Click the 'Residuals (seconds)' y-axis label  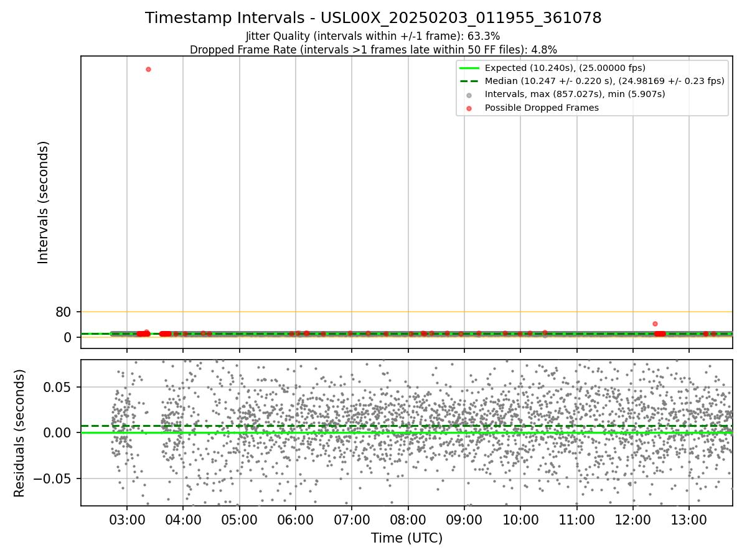tap(19, 433)
